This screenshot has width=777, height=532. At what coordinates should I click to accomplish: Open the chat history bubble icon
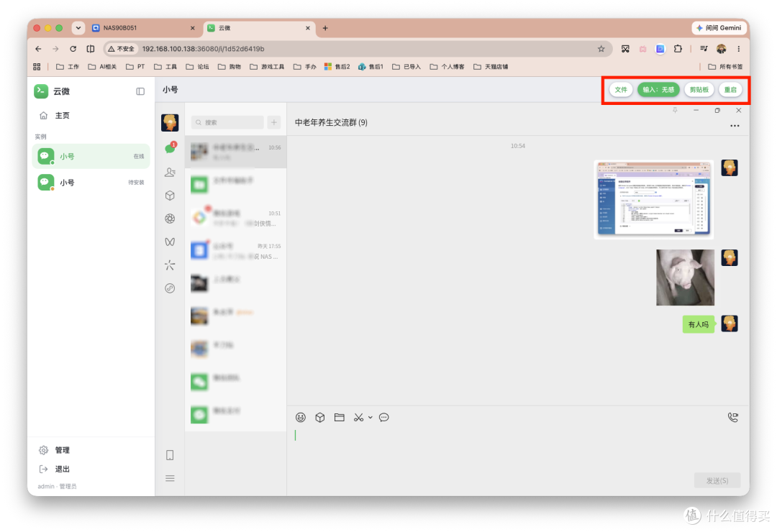[384, 418]
